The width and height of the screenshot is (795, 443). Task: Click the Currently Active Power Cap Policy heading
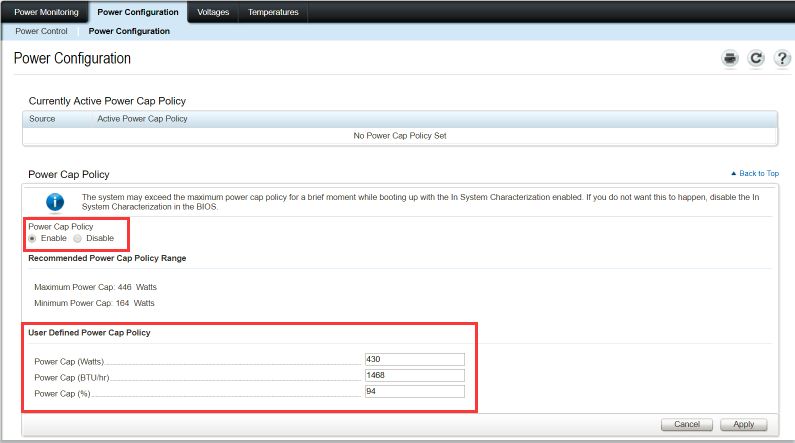107,101
